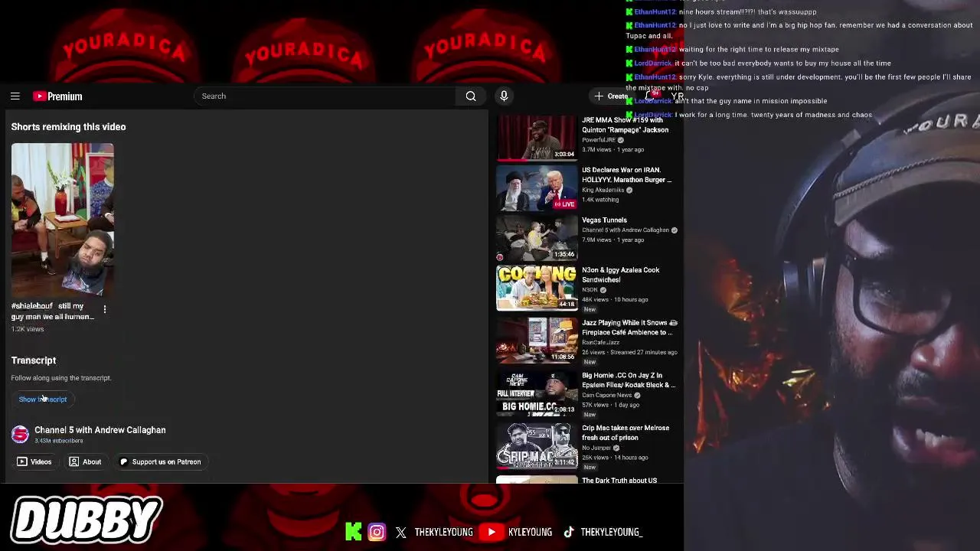Viewport: 980px width, 551px height.
Task: Click the YouTube Premium logo
Action: click(x=57, y=96)
